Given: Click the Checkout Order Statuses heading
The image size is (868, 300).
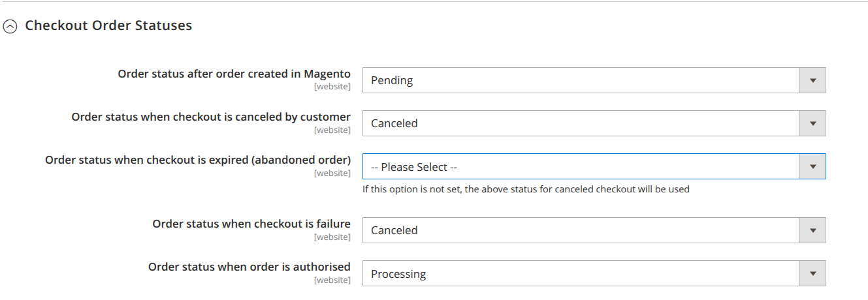Looking at the screenshot, I should point(108,26).
